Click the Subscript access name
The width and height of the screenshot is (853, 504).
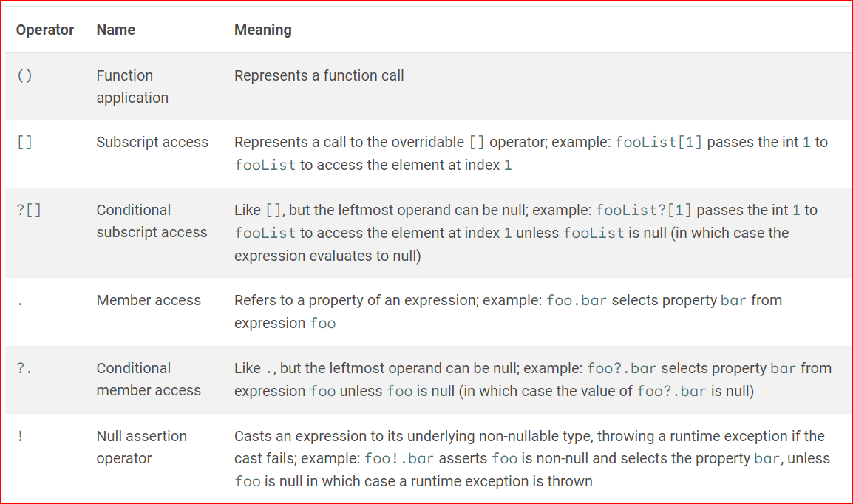click(x=152, y=143)
